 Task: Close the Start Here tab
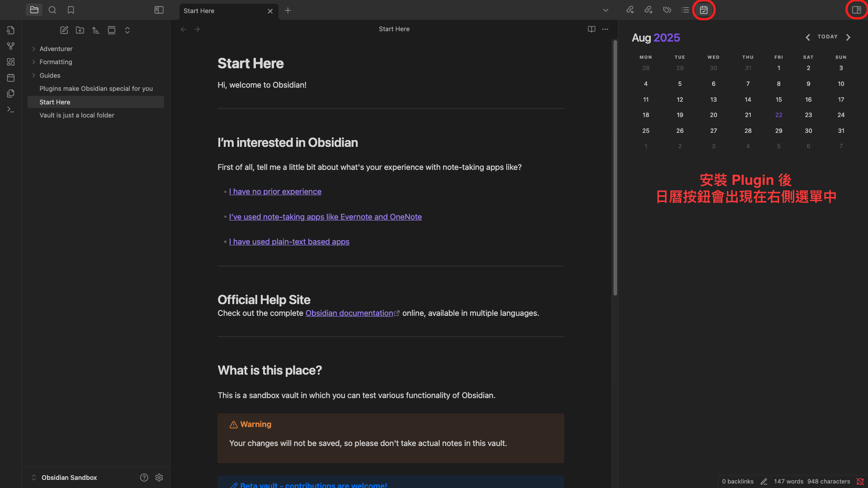[270, 11]
